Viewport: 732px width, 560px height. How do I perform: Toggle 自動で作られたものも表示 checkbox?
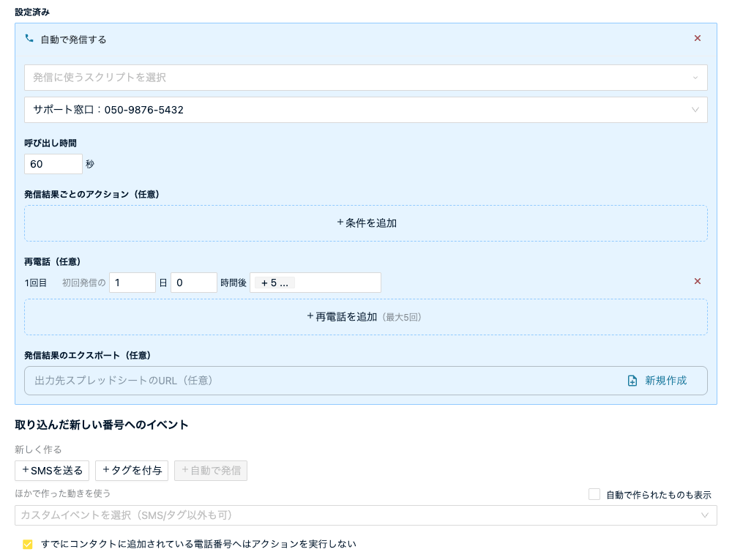click(x=594, y=494)
